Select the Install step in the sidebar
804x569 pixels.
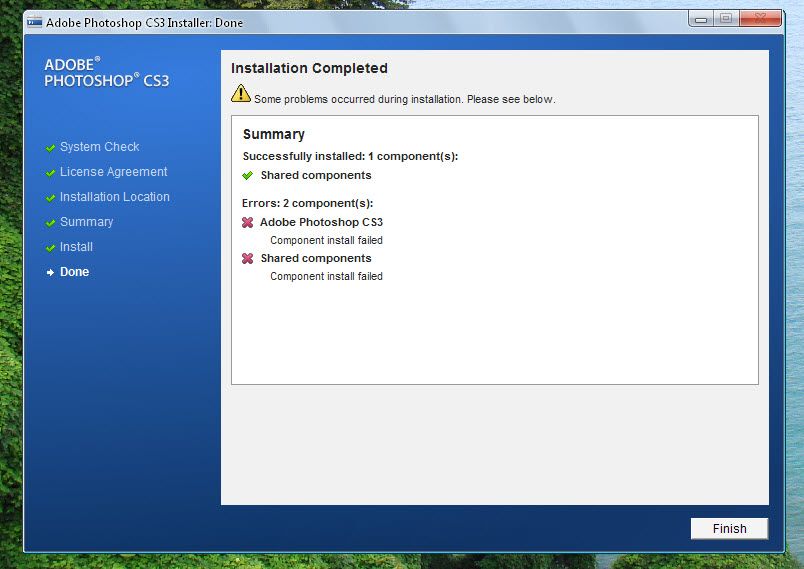[x=76, y=247]
